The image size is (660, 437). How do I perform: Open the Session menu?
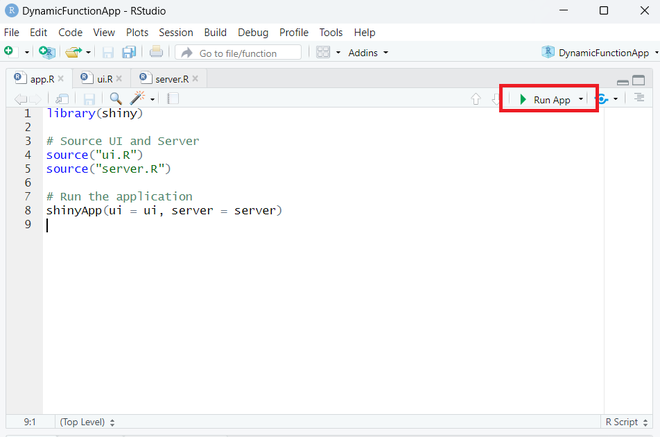[176, 32]
